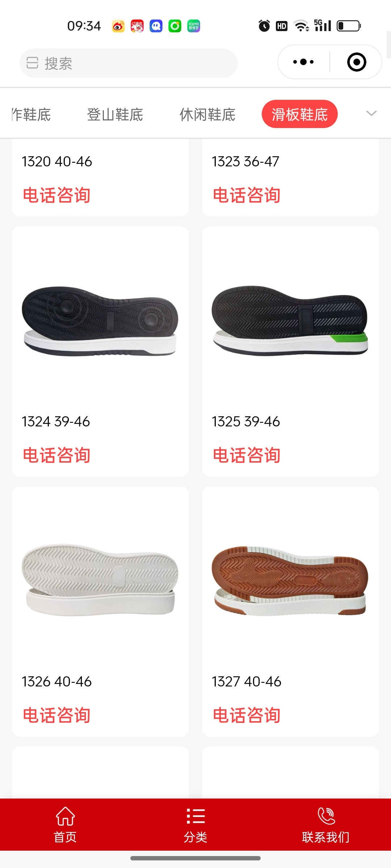Switch to the 休闲鞋底 tab
Viewport: 391px width, 868px height.
[x=207, y=115]
